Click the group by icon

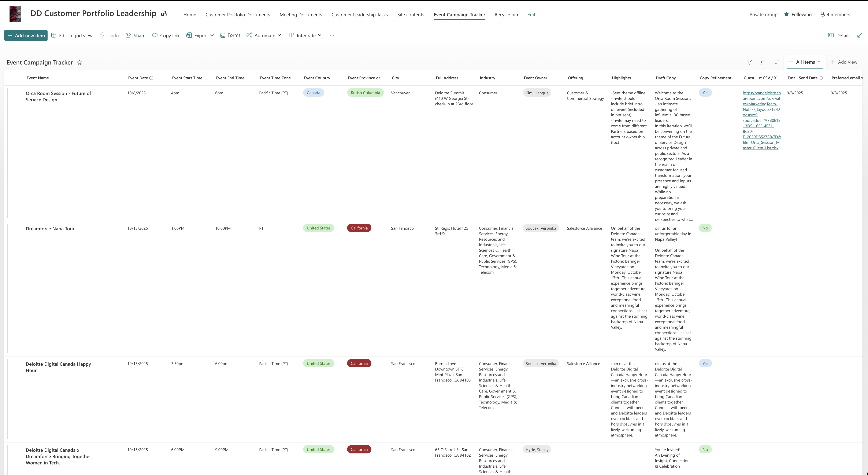tap(763, 62)
